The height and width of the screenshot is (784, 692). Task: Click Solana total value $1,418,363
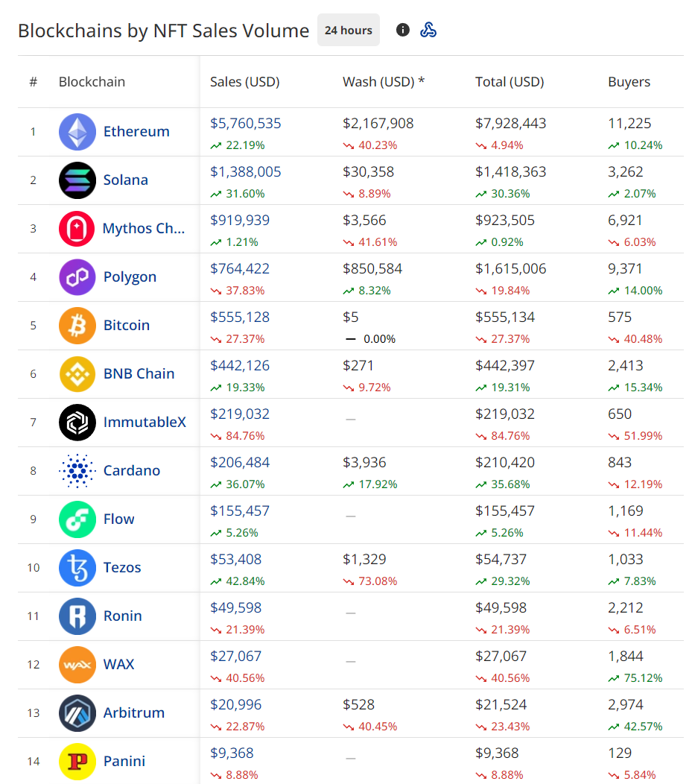[511, 172]
